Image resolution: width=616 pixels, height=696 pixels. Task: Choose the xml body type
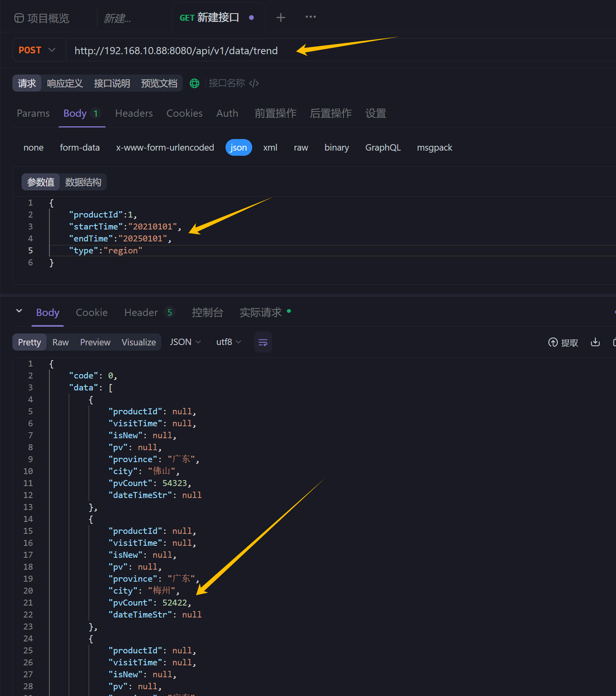270,148
